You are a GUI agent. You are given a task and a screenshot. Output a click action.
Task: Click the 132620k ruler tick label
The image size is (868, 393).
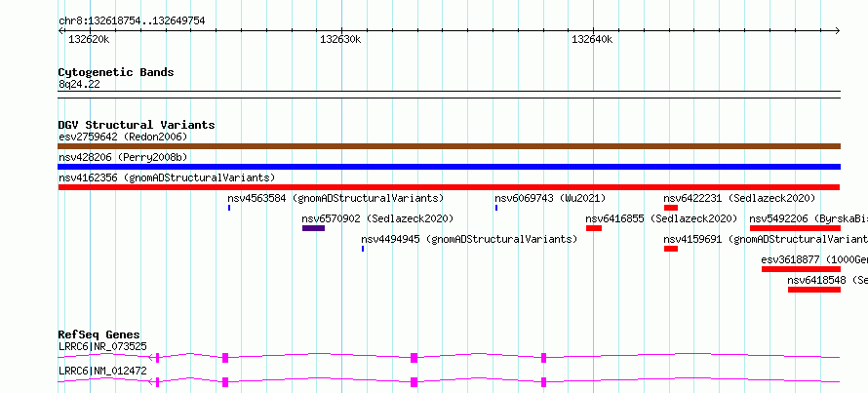click(x=89, y=39)
